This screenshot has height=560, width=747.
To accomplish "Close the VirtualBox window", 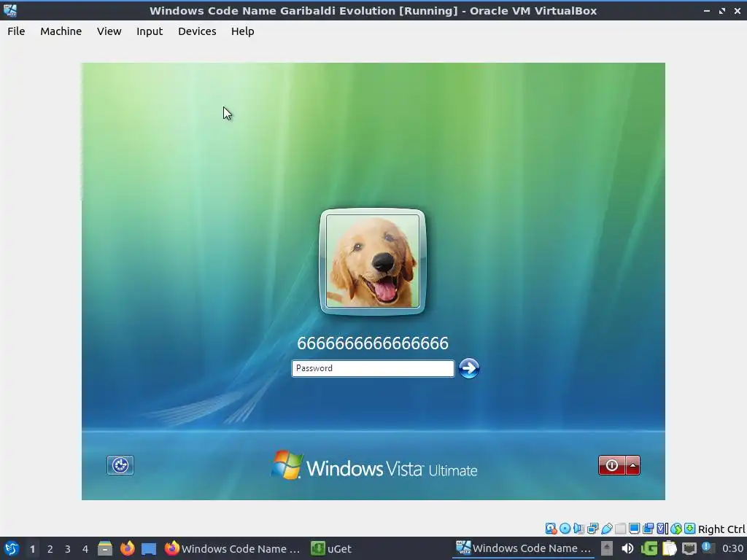I will click(x=738, y=10).
